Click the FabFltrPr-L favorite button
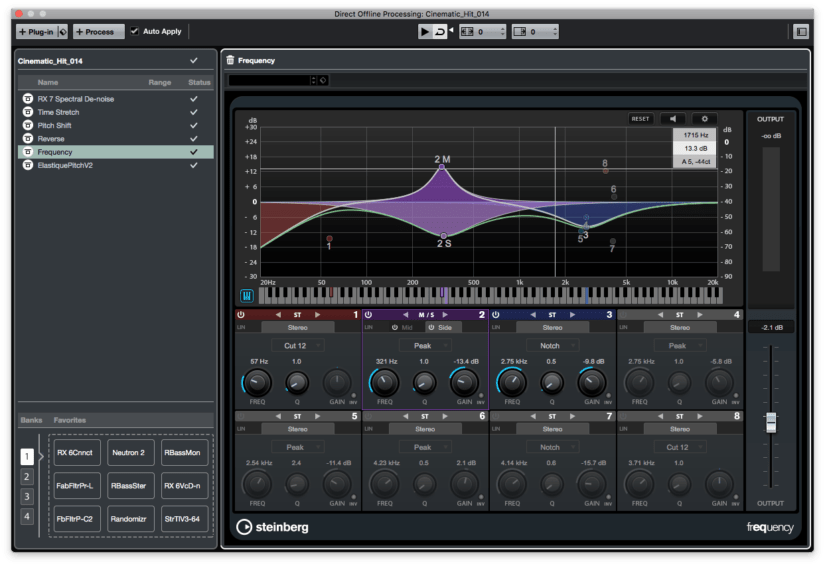 point(77,486)
